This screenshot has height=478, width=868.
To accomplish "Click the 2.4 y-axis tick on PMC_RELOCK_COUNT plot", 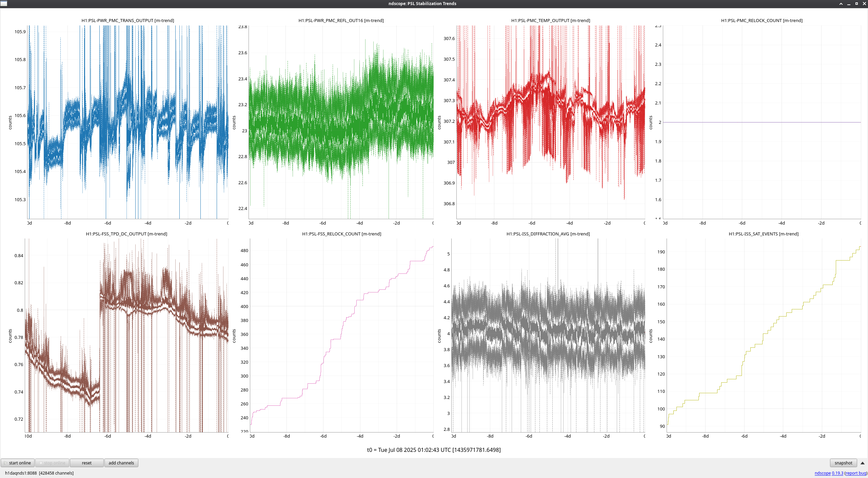I will 658,45.
